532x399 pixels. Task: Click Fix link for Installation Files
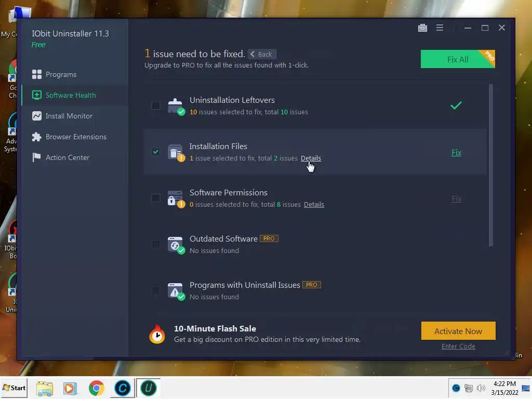[456, 153]
